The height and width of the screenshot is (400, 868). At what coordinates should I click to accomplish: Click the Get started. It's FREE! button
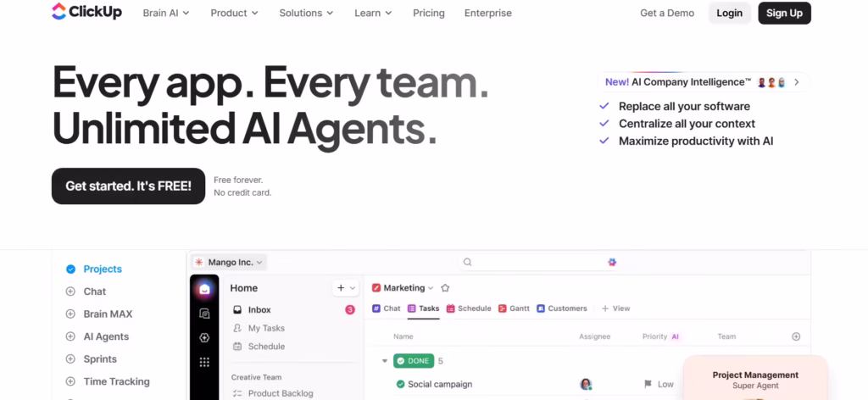128,186
